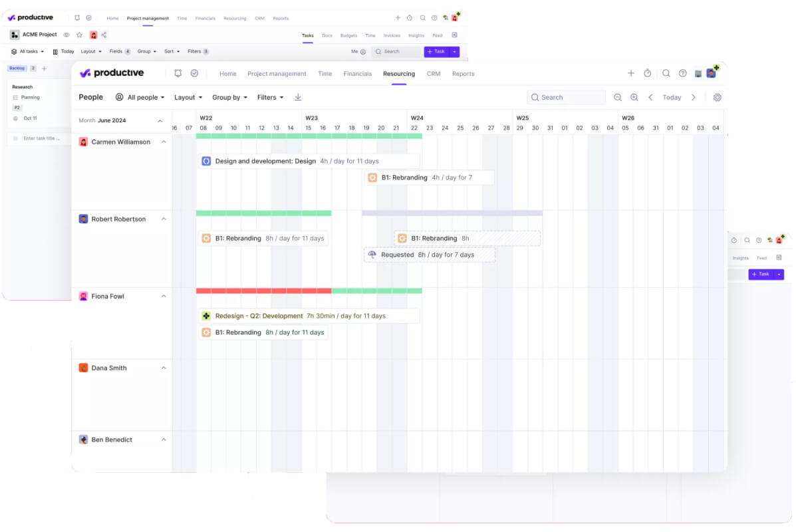Click Today button in back window toolbar

coord(63,52)
